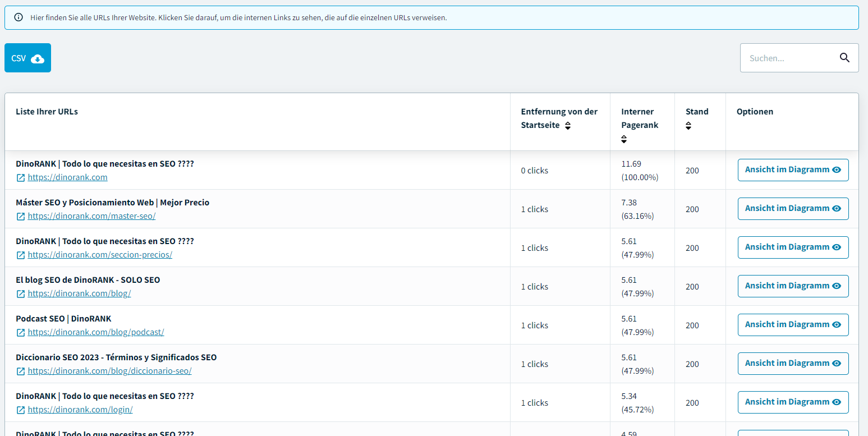This screenshot has height=436, width=868.
Task: Open the dinorank.com/blog/diccionario-seo/ link
Action: (109, 371)
